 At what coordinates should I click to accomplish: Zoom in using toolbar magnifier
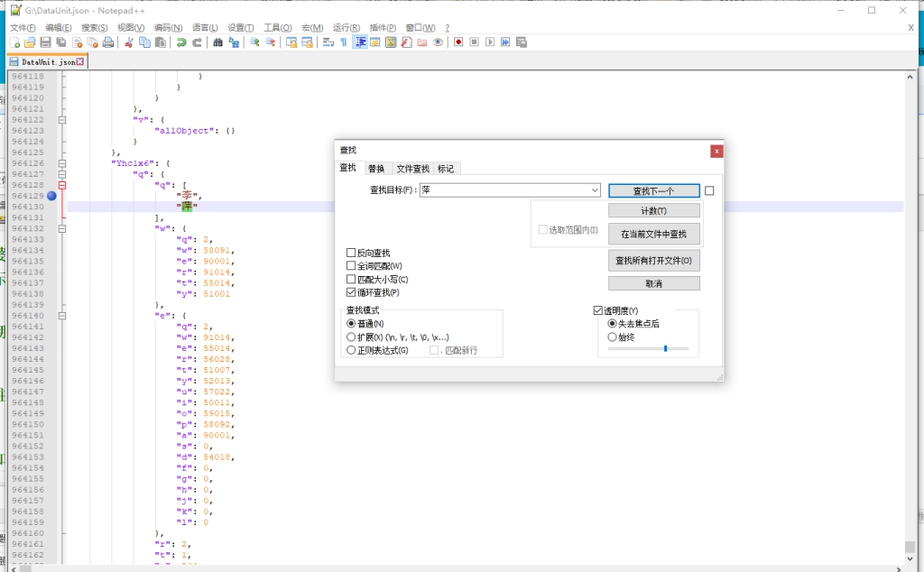pos(254,42)
